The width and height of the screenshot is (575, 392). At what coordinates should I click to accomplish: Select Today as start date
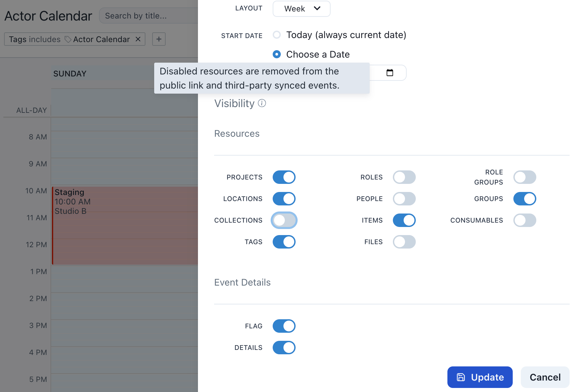[277, 35]
